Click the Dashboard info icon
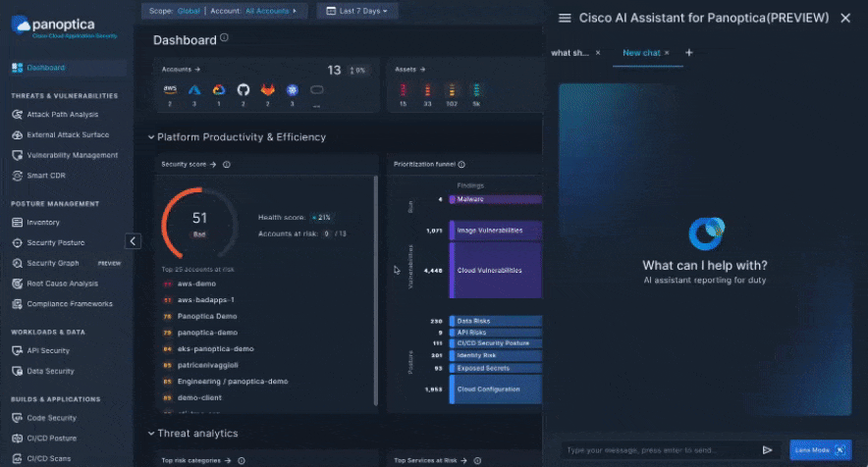 pos(224,37)
